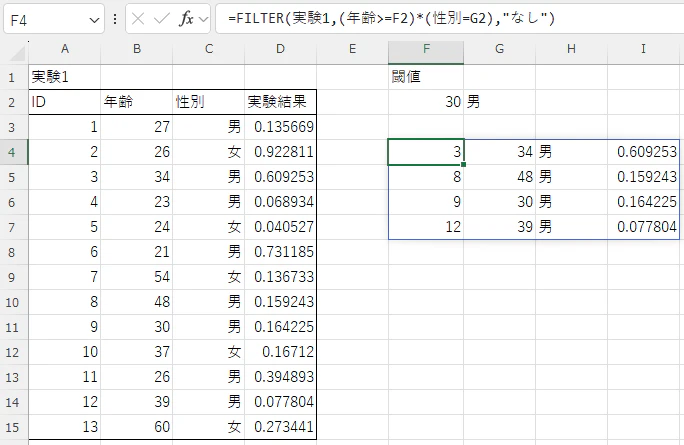Image resolution: width=684 pixels, height=445 pixels.
Task: Click result cell 0.077804 in column I
Action: tap(643, 227)
